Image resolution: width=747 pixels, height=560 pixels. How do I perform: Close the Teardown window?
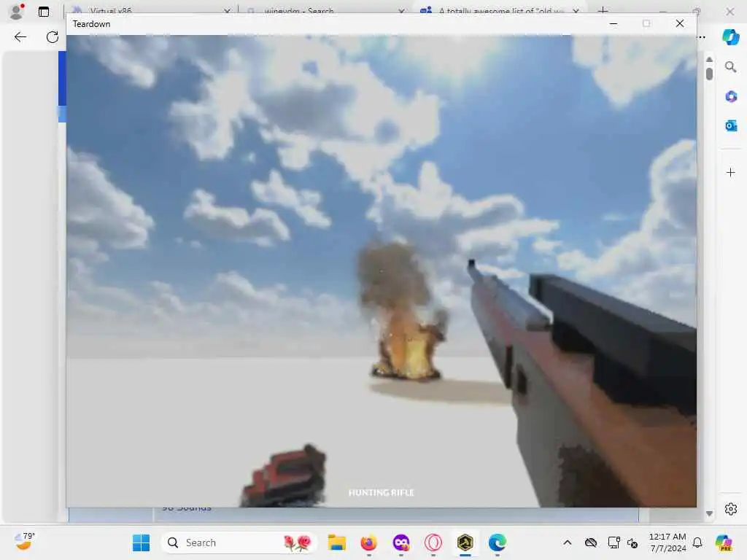[x=680, y=23]
